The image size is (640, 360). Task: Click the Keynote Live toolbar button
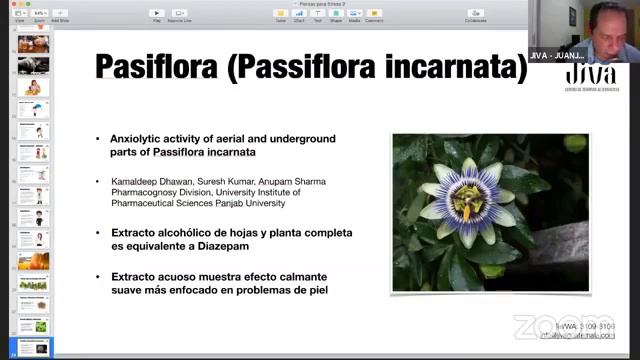pos(179,13)
